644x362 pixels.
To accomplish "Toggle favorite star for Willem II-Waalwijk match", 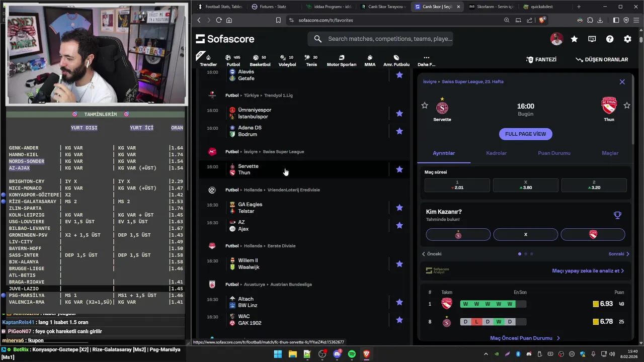I will tap(399, 263).
